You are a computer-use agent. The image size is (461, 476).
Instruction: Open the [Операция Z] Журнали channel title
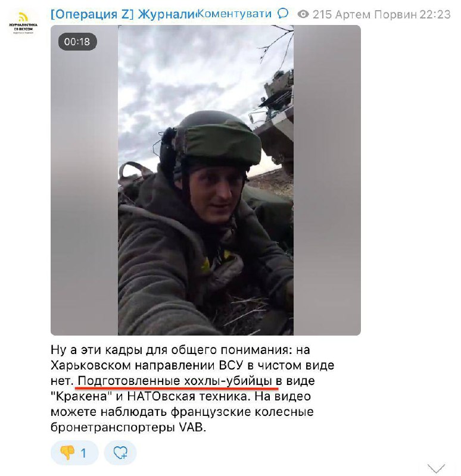click(x=124, y=14)
